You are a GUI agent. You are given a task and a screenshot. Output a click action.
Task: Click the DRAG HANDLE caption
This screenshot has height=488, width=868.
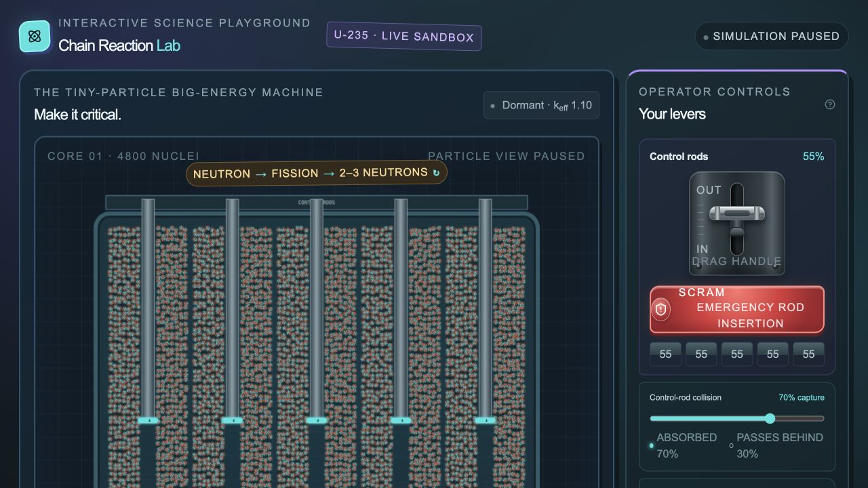coord(736,261)
